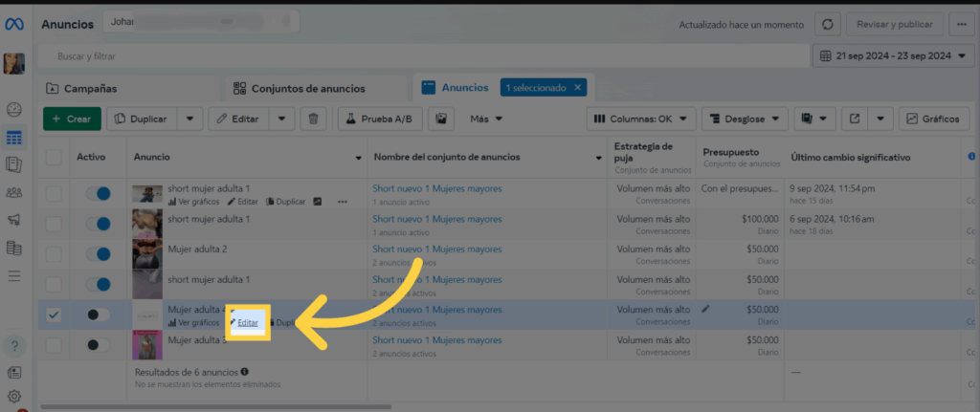The image size is (980, 412).
Task: Uncheck the selected Mujer adulta 4 row checkbox
Action: tap(54, 314)
